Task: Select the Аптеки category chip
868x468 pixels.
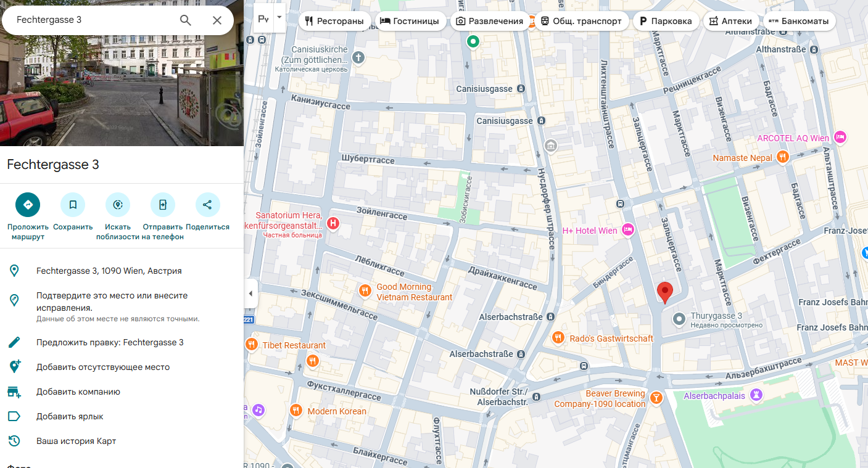Action: point(730,21)
